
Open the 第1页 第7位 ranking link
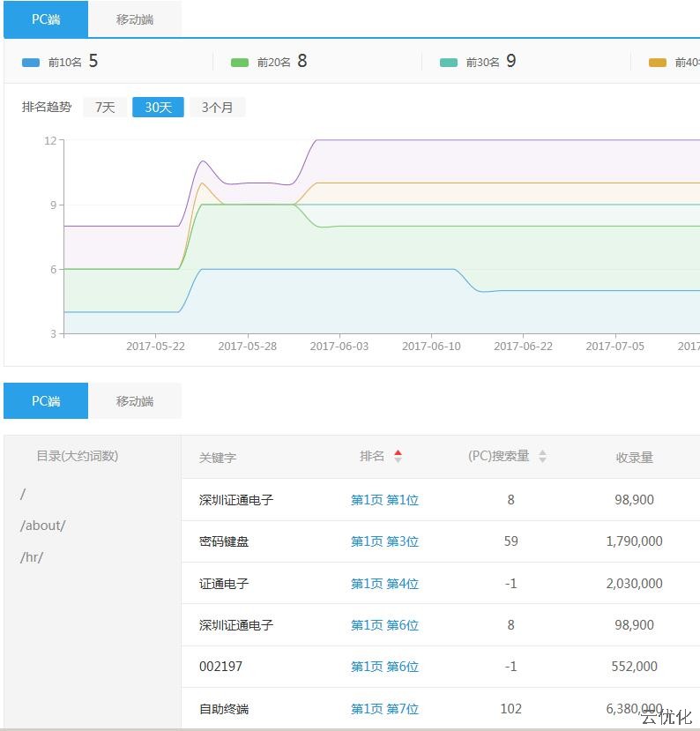pos(384,709)
